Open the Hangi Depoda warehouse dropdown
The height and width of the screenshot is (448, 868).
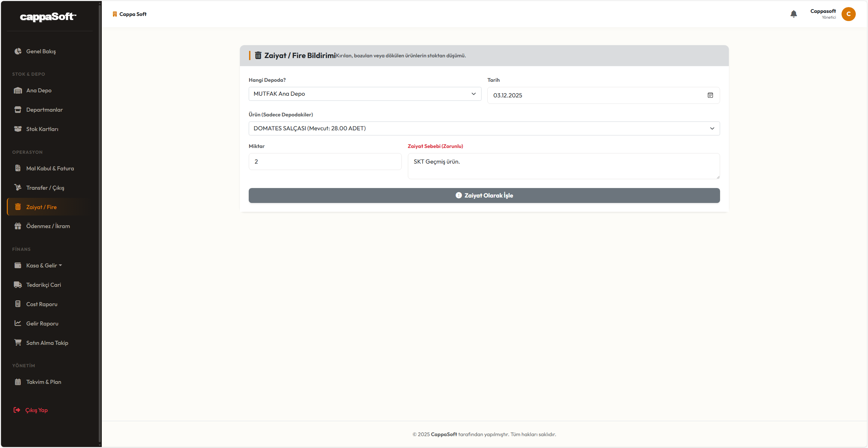point(364,94)
